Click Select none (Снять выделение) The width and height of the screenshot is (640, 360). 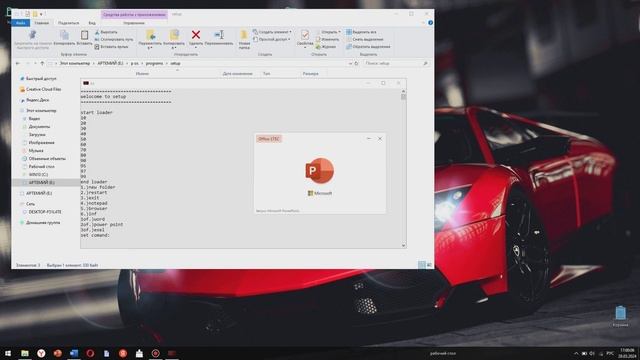[x=364, y=39]
